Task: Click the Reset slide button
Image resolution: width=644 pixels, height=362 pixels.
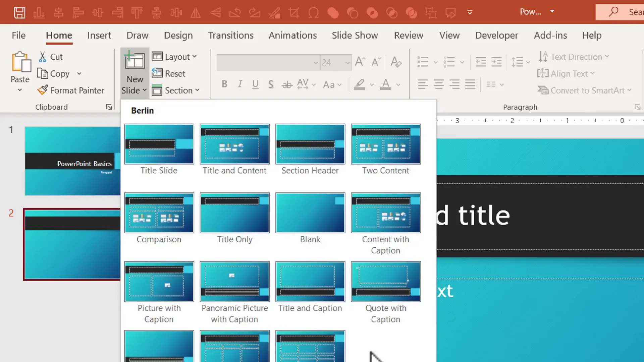Action: tap(169, 73)
